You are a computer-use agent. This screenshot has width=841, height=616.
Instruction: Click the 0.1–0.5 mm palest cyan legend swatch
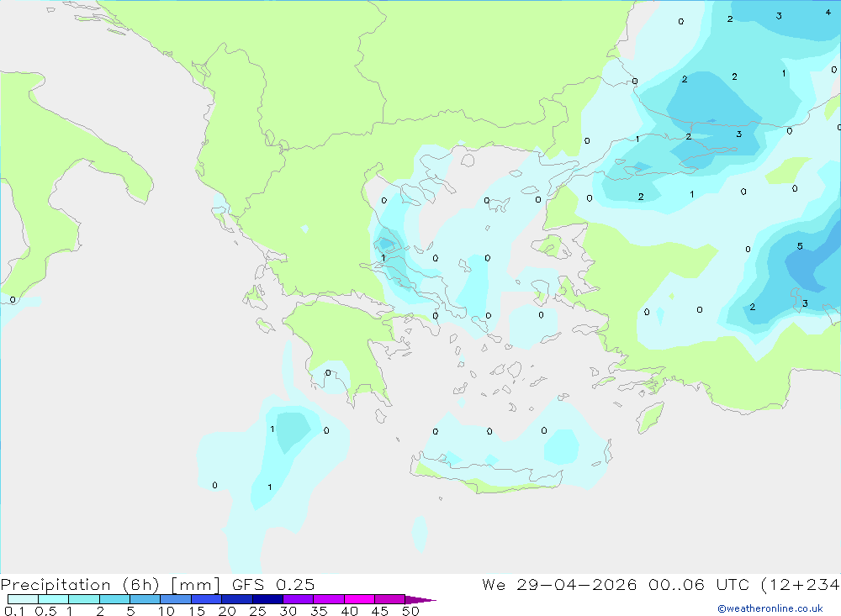coord(23,599)
